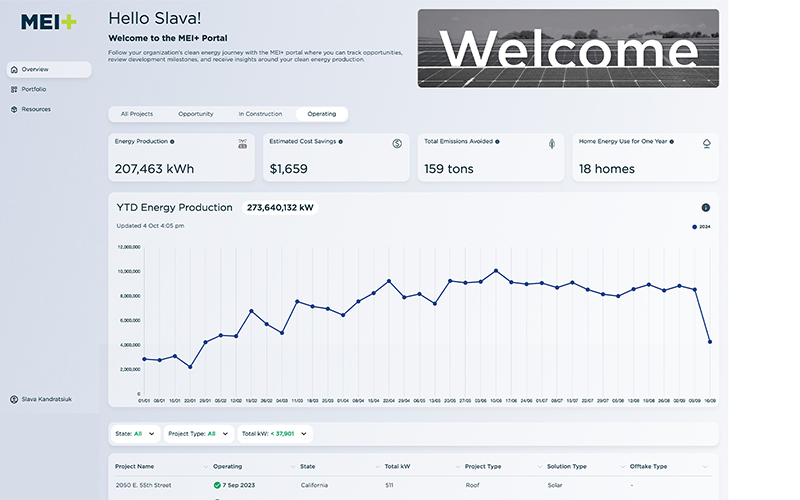Click the first chart data point at 01/01
The image size is (800, 500).
(144, 359)
